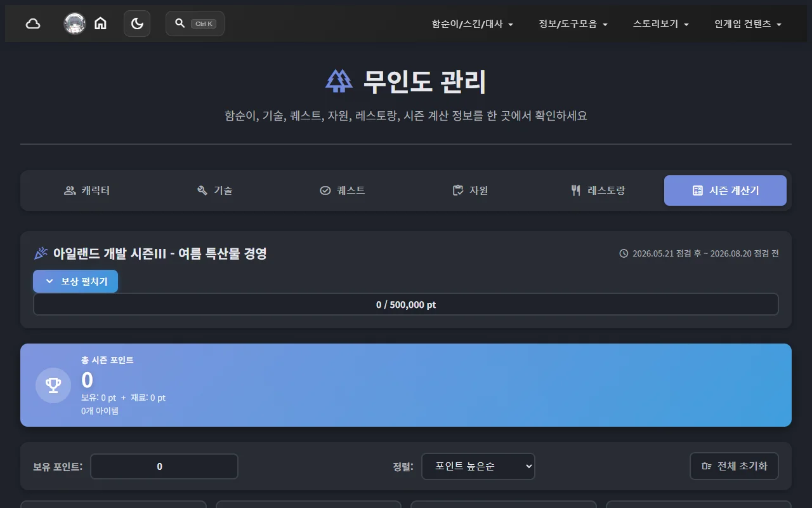Viewport: 812px width, 508px height.
Task: Click the cloud icon in navbar
Action: (x=33, y=23)
